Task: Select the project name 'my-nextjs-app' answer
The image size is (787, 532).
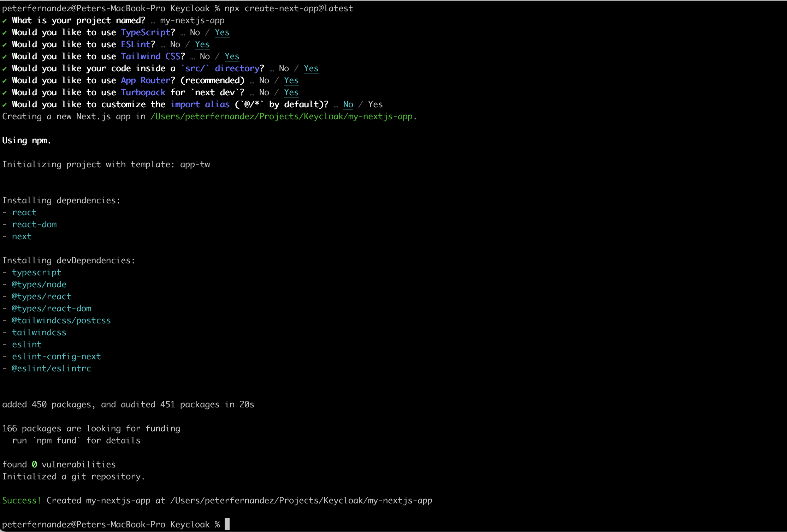Action: 192,20
